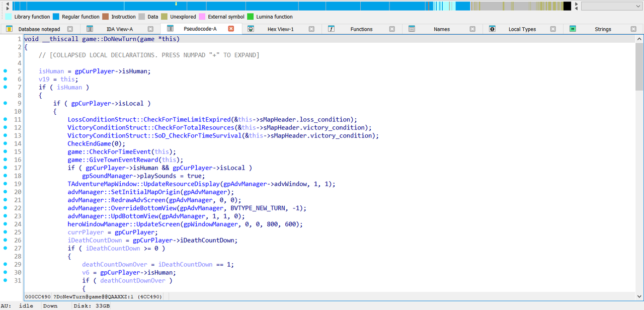Click the Local Types tab icon
The width and height of the screenshot is (644, 310).
(x=492, y=29)
